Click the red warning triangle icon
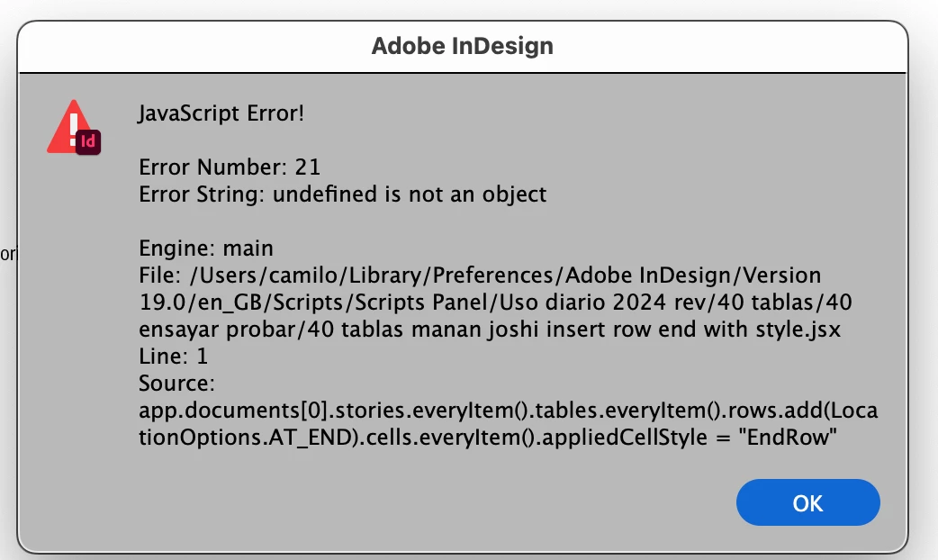 coord(67,127)
